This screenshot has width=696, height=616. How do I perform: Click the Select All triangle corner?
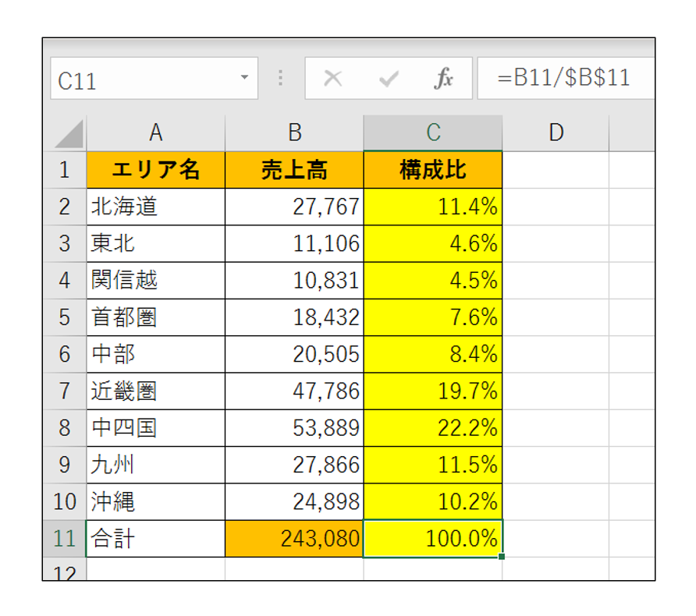[x=69, y=135]
